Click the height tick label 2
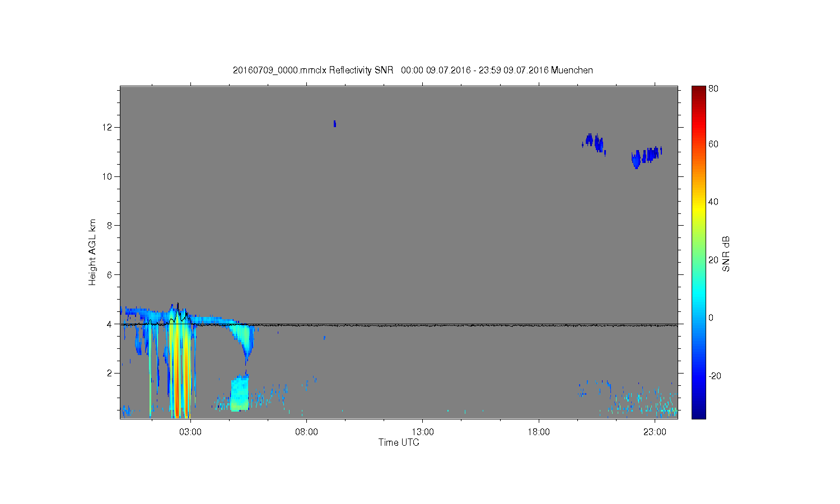Viewport: 840px width, 504px height. tap(110, 373)
